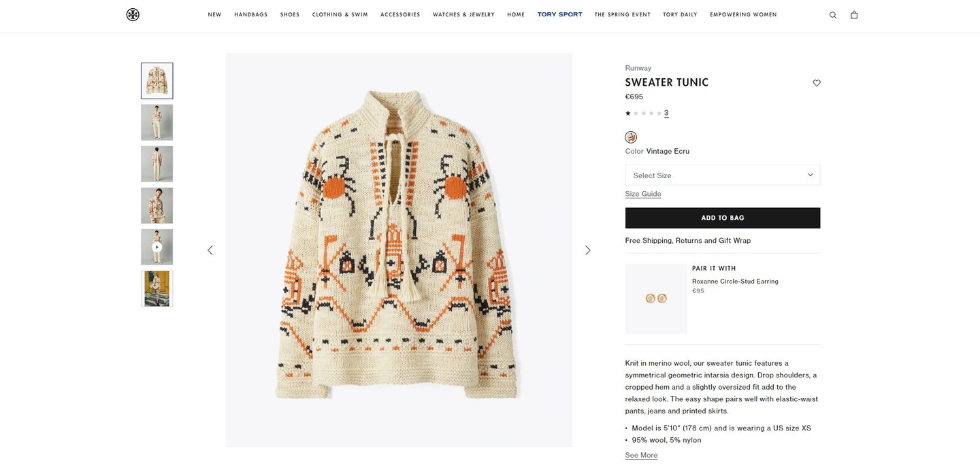
Task: Open the search magnifier icon
Action: pyautogui.click(x=833, y=15)
